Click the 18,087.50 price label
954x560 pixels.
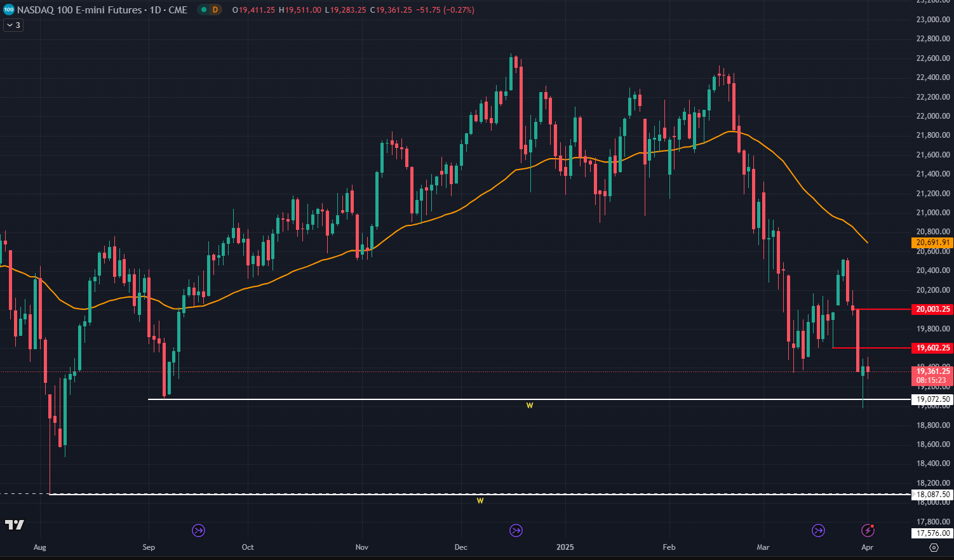click(932, 495)
